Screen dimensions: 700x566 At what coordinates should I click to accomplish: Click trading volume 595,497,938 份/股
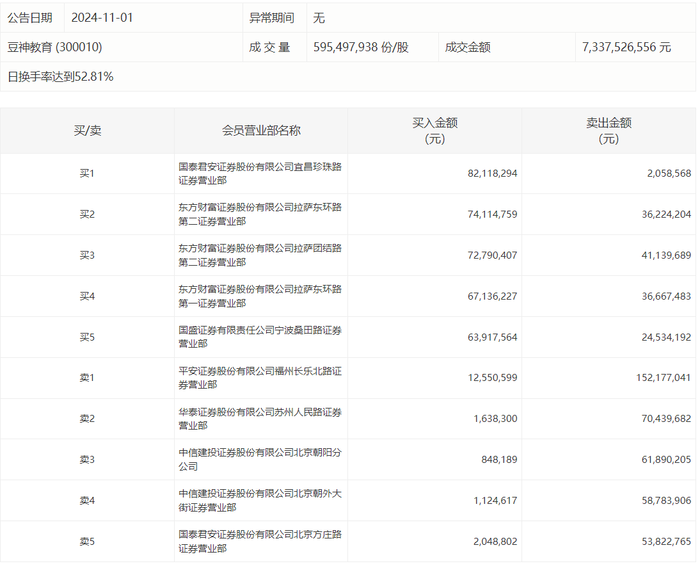coord(361,47)
